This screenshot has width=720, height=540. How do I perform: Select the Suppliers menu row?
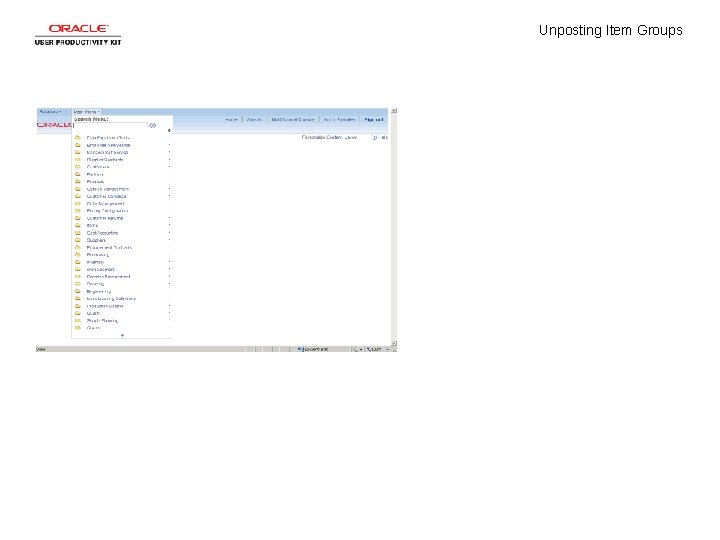coord(122,240)
